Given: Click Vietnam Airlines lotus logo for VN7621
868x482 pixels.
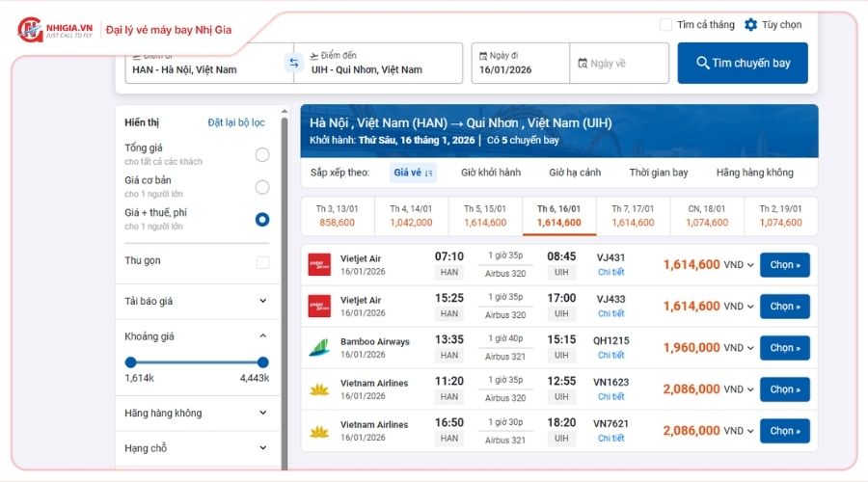Looking at the screenshot, I should coord(319,431).
